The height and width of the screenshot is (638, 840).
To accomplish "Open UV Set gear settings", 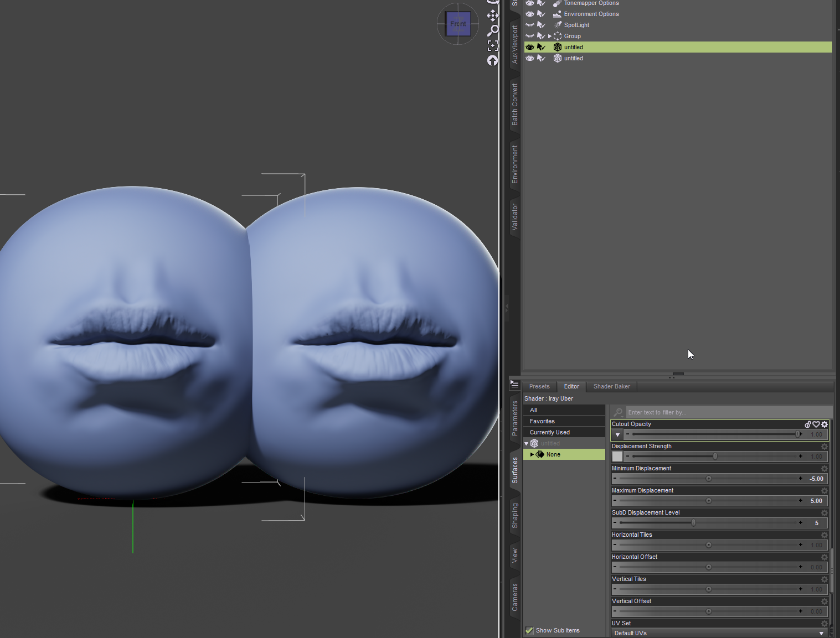I will coord(824,624).
